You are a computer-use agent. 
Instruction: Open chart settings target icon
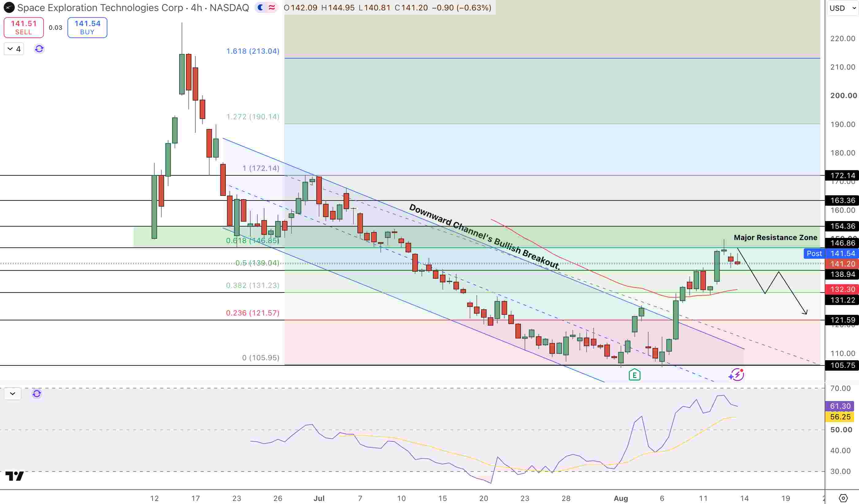pyautogui.click(x=843, y=498)
